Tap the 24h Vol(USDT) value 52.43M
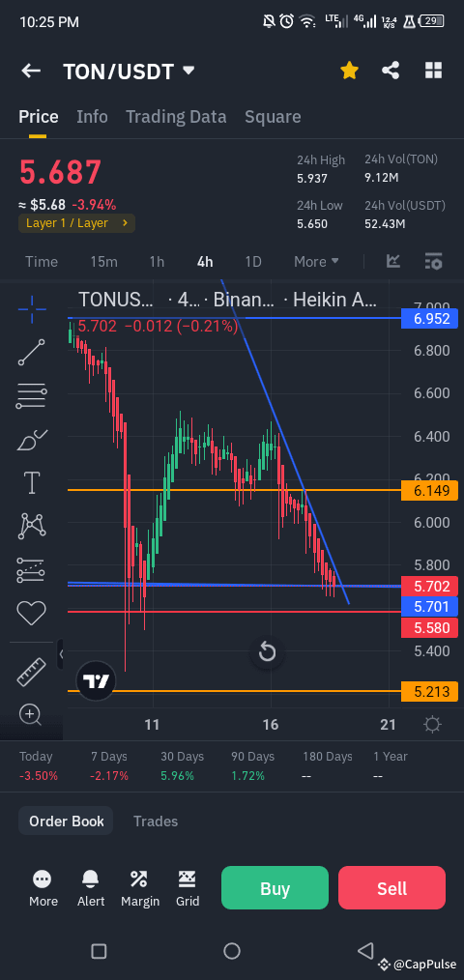This screenshot has height=980, width=464. tap(385, 224)
